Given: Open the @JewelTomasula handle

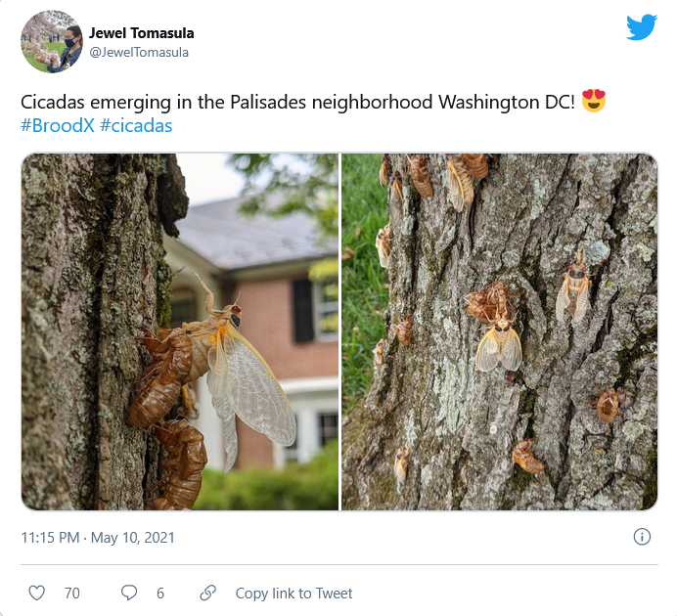Looking at the screenshot, I should 139,52.
